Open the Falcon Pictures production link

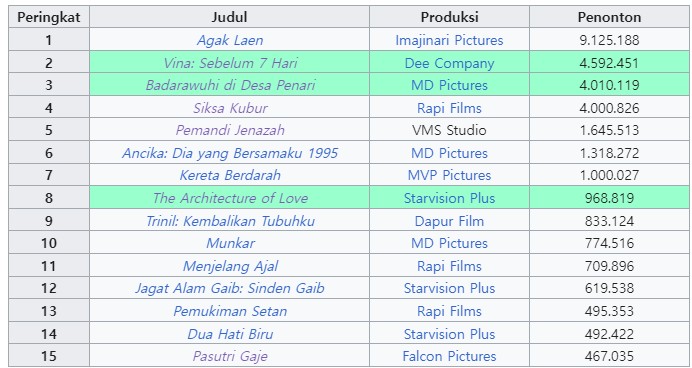pos(449,356)
